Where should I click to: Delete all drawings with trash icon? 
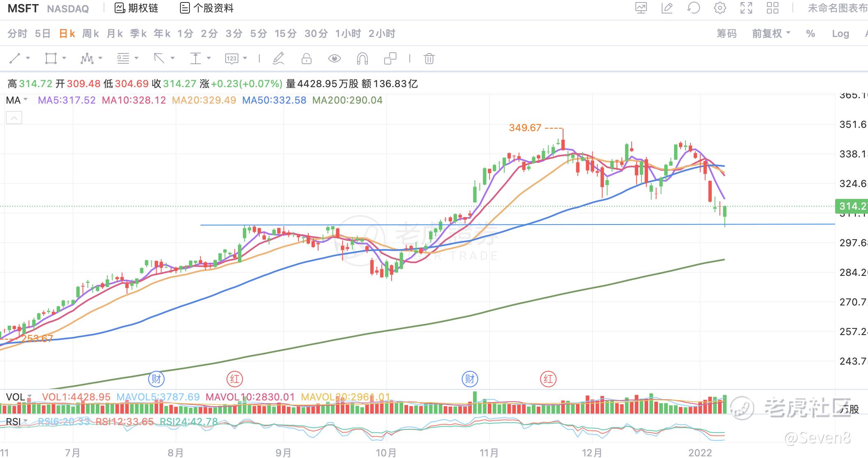pos(429,59)
